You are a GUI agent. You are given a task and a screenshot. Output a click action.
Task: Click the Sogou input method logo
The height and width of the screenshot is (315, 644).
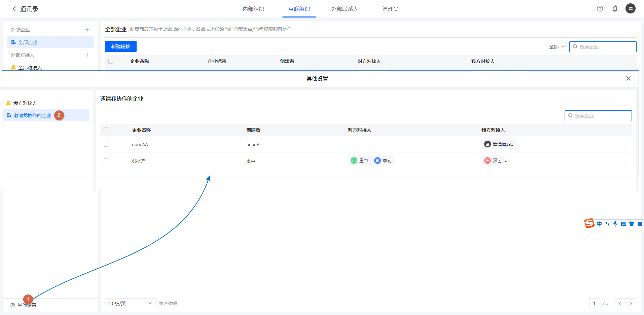tap(589, 223)
